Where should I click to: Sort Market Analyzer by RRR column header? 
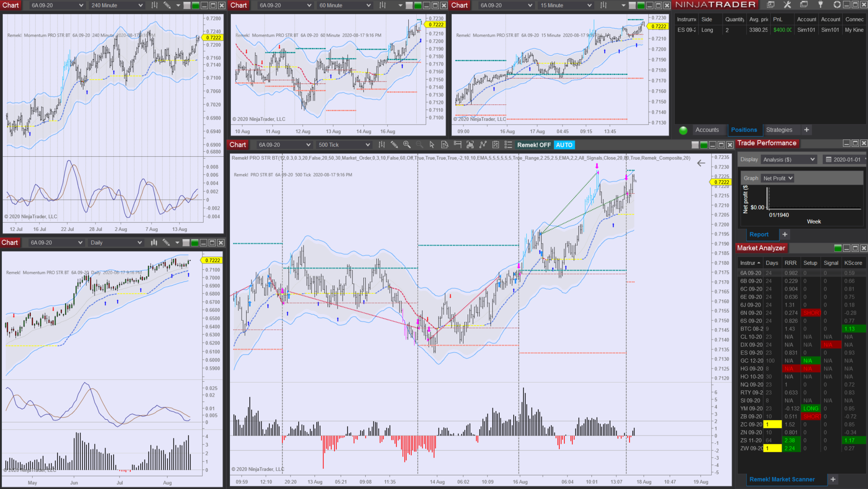click(791, 263)
